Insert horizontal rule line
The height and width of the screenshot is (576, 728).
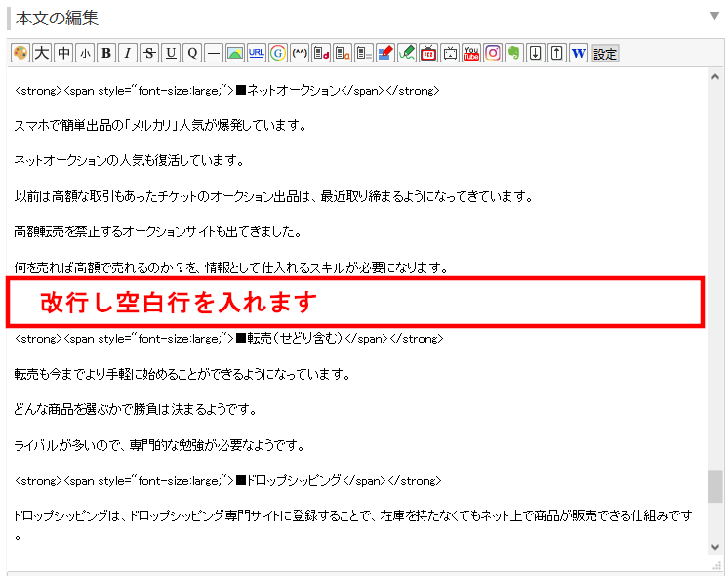214,53
